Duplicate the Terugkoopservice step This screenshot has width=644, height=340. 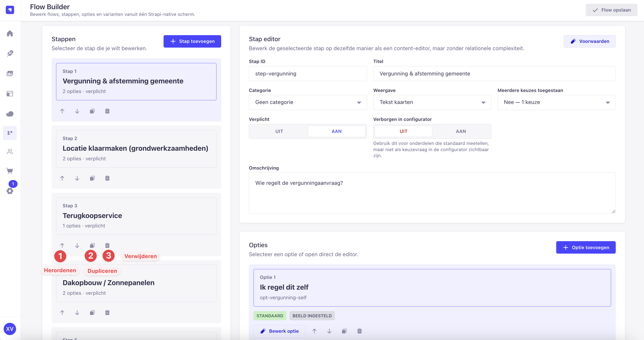click(x=92, y=245)
